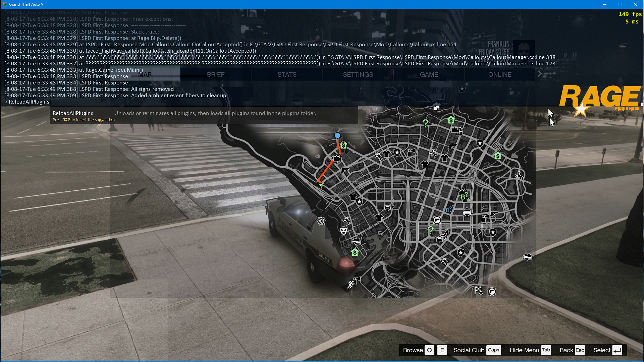Open the ONLINE tab

[x=500, y=74]
